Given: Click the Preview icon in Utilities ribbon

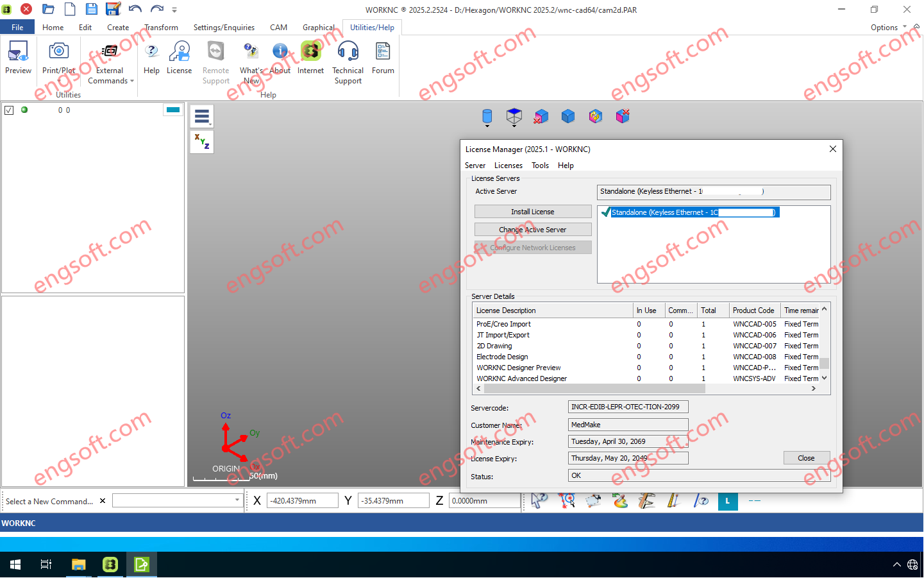Looking at the screenshot, I should 18,52.
